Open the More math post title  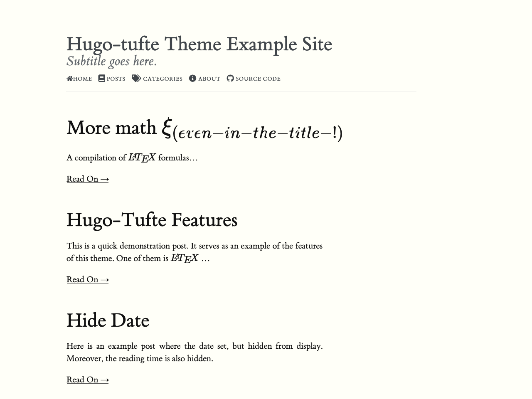[112, 128]
